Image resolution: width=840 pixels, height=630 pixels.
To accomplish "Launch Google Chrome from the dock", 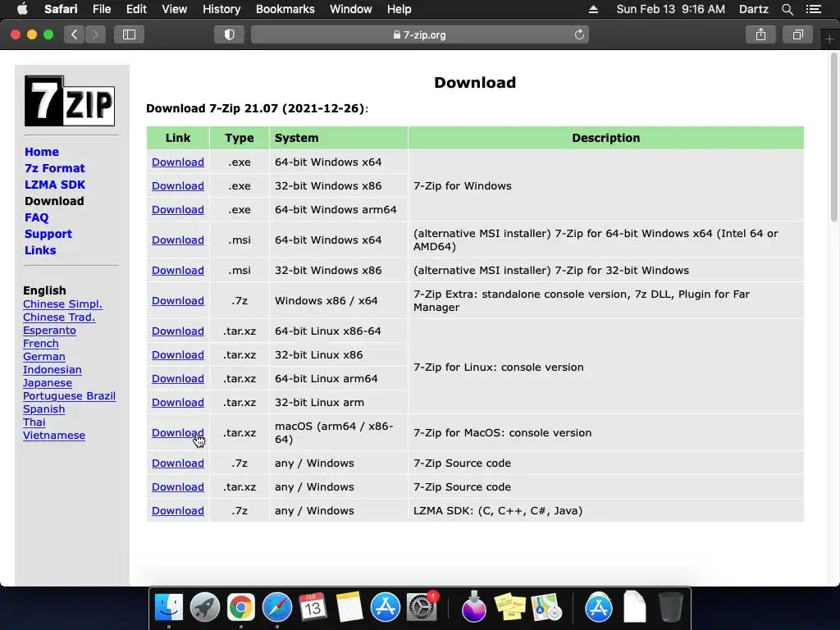I will point(240,607).
